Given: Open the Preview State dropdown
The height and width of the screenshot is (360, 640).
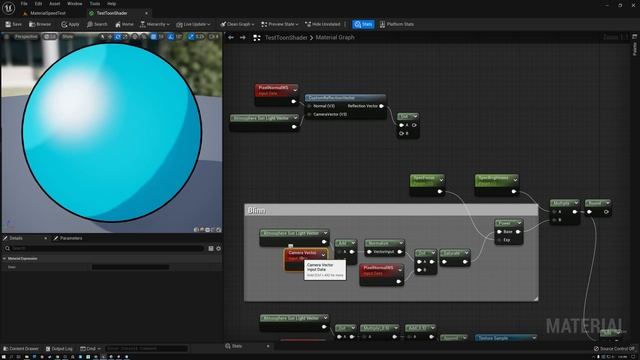Looking at the screenshot, I should pyautogui.click(x=280, y=24).
